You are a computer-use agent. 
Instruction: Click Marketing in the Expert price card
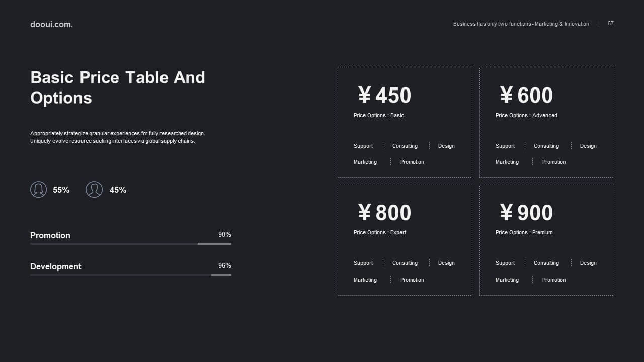[x=365, y=280]
